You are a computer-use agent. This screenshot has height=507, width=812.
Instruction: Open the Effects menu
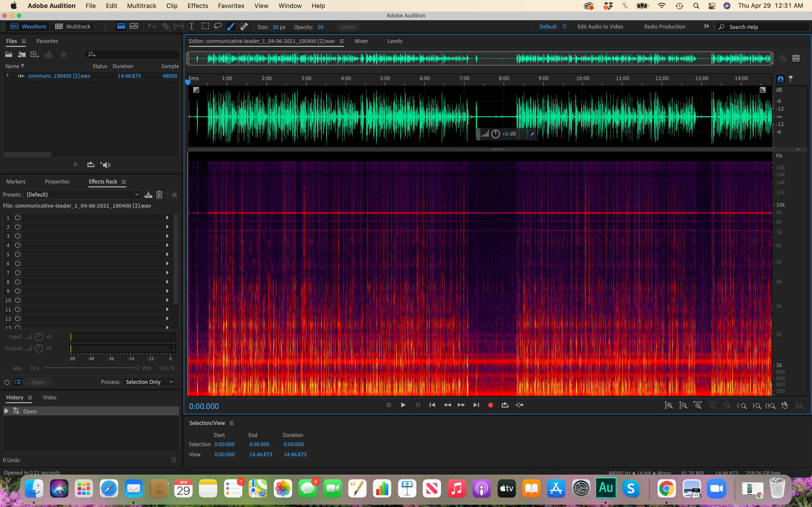coord(197,6)
